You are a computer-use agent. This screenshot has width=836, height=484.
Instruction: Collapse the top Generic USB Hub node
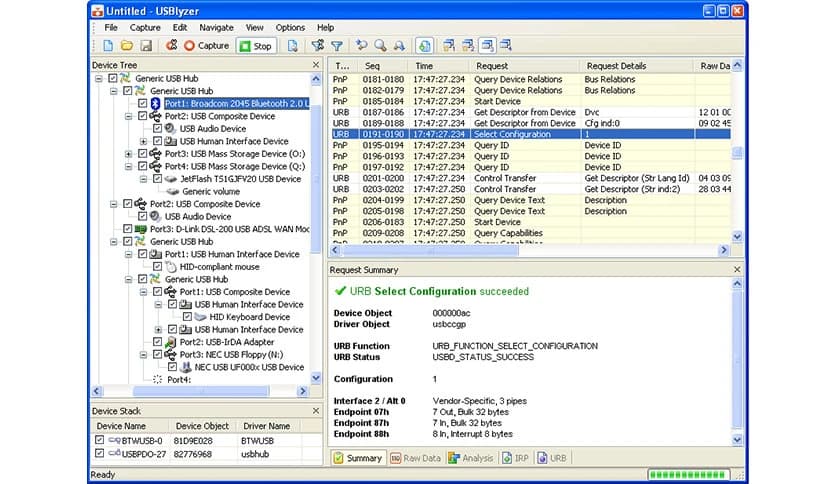tap(98, 78)
